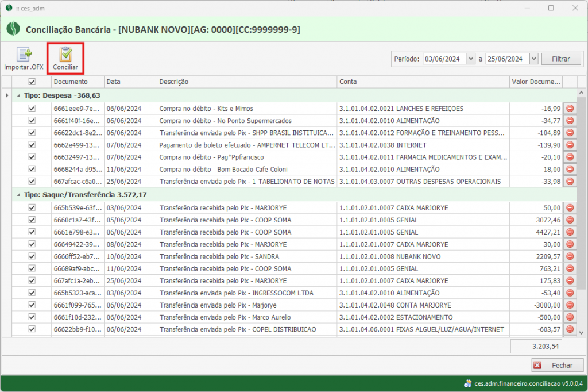Screen dimensions: 588x392
Task: Toggle checkbox for COPEL DISTRIBUICAO row
Action: coord(32,329)
